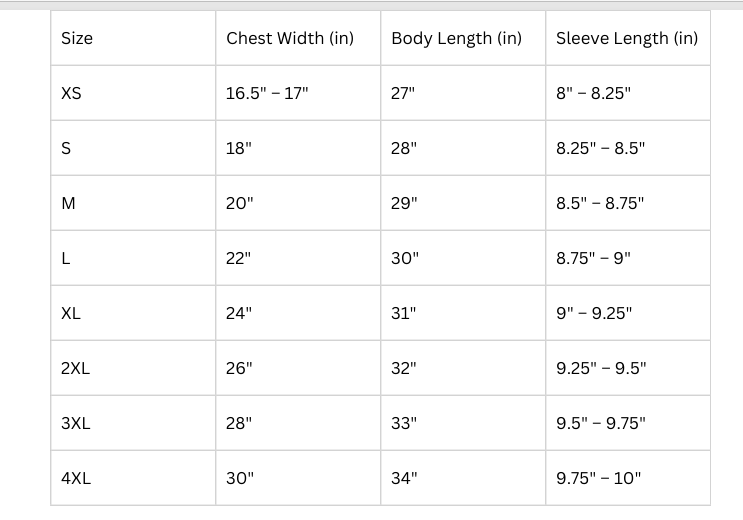Select the Sleeve Length (in) header

pyautogui.click(x=628, y=38)
